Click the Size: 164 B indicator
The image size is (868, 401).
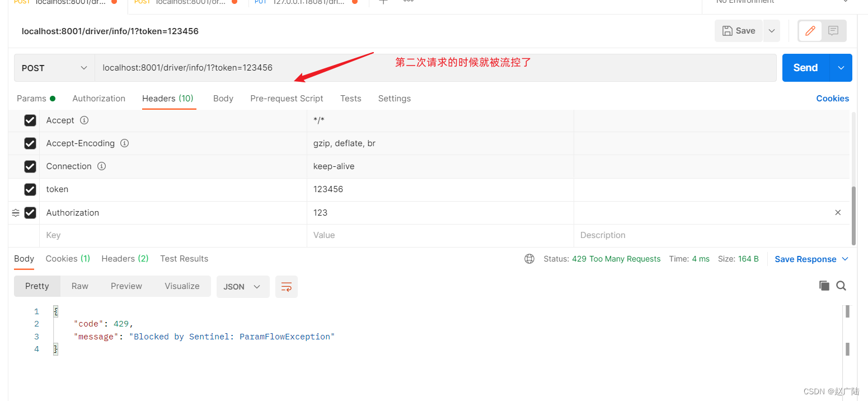[x=738, y=259]
